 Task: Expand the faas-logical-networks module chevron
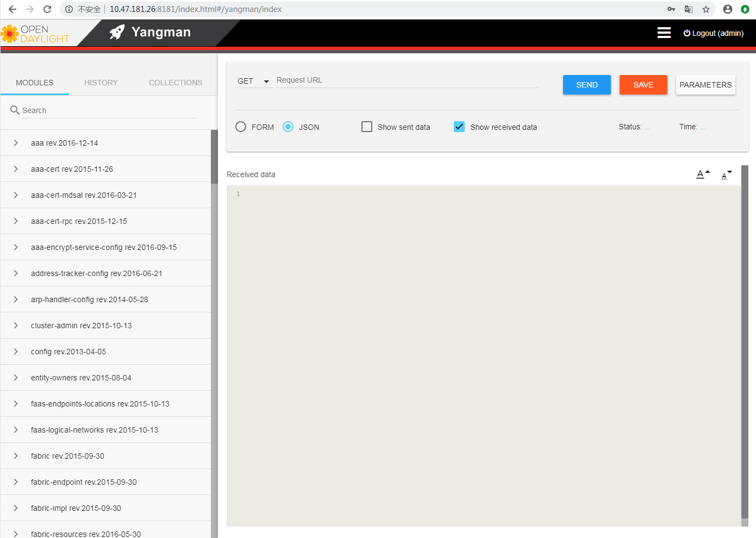coord(16,430)
